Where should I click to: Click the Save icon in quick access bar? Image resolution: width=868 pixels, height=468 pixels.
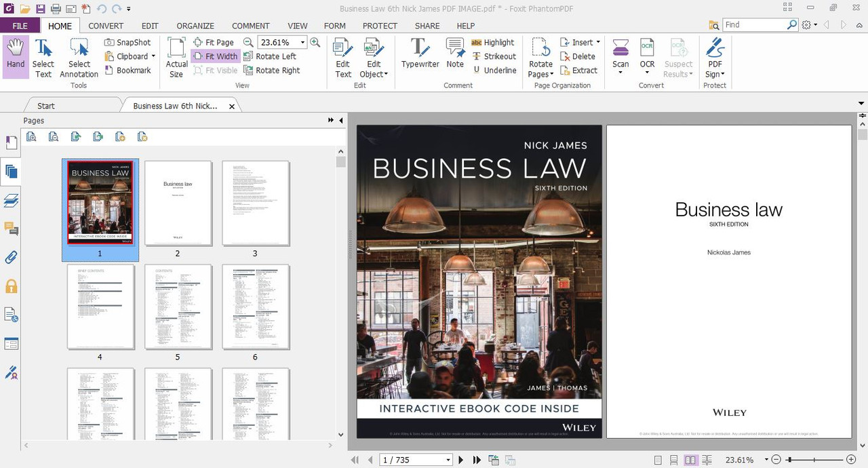(x=40, y=9)
